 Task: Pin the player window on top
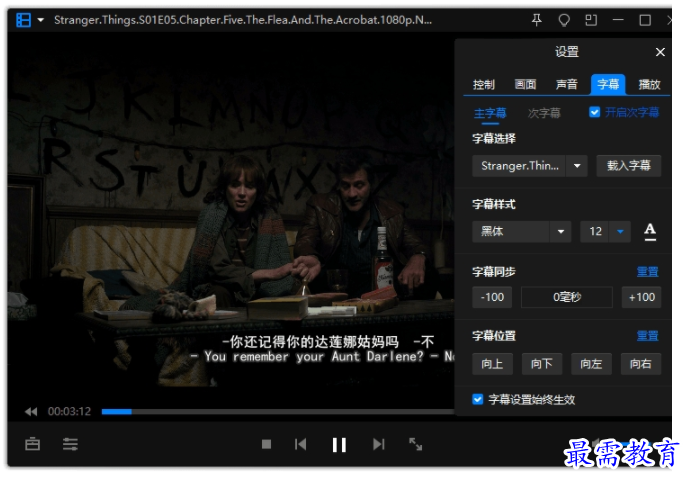(536, 20)
